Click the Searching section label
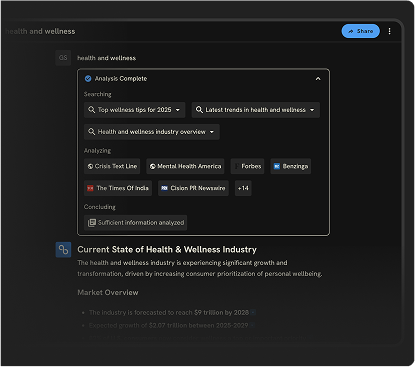Screen dimensions: 415x367 [98, 94]
